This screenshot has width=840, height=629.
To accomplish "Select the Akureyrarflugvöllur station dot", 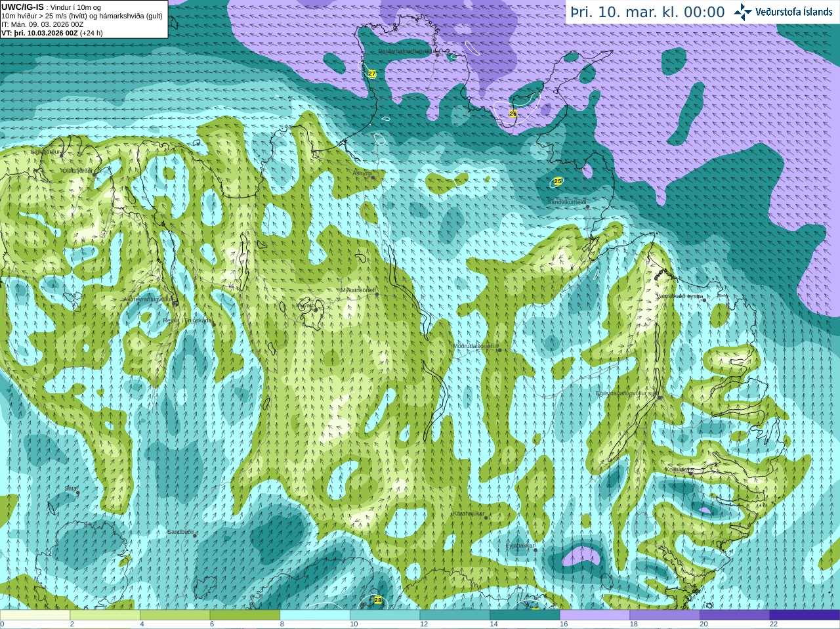I will [x=175, y=303].
